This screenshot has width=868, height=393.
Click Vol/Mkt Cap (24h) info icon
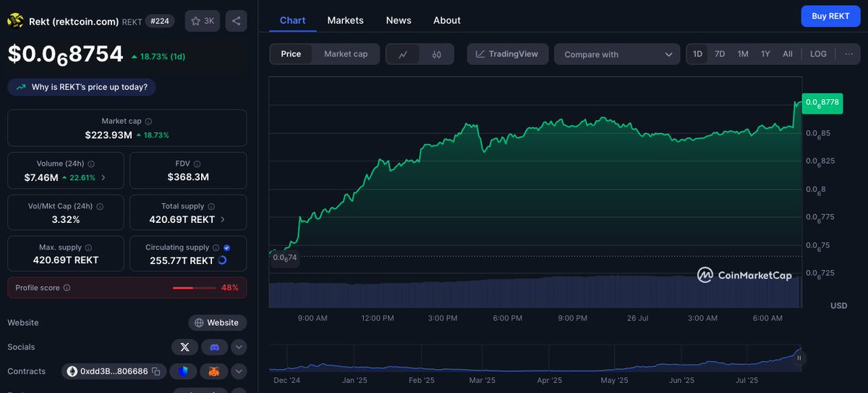point(101,206)
